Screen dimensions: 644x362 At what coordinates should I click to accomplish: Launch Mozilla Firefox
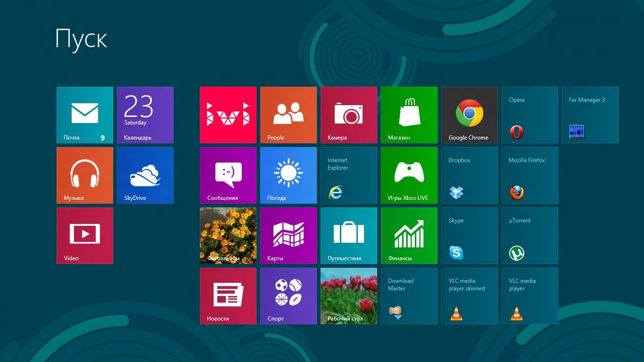[529, 175]
